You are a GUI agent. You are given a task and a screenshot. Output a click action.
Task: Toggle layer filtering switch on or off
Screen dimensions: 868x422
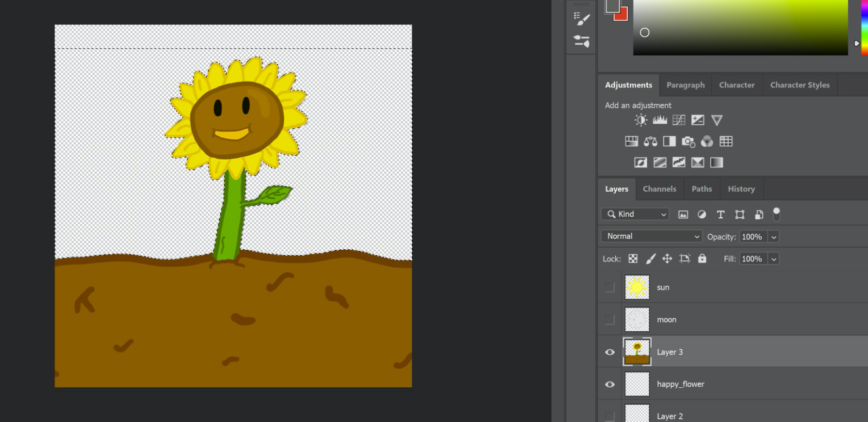click(776, 214)
